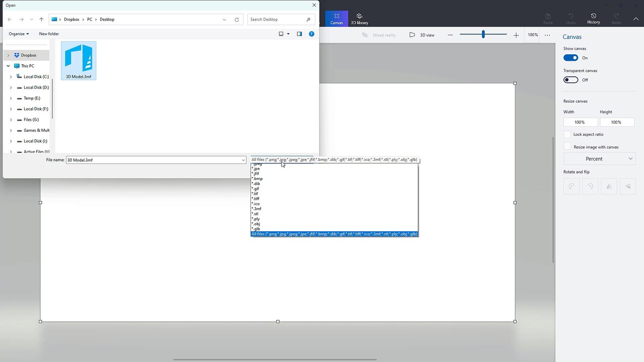This screenshot has height=362, width=644.
Task: Click the rotate left icon
Action: (572, 186)
